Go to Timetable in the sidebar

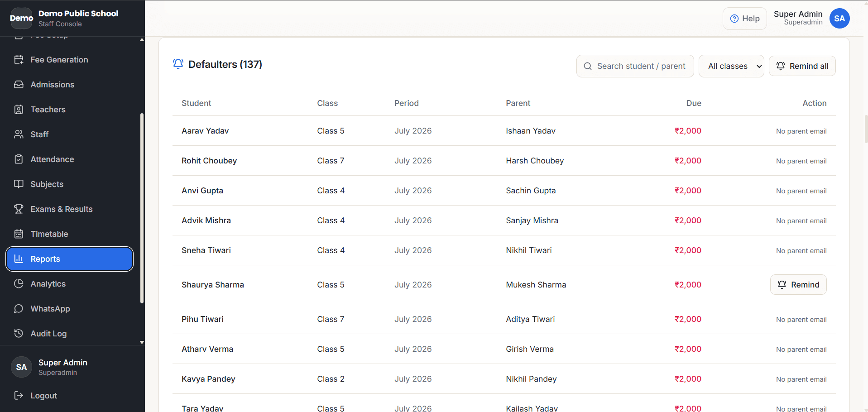click(x=70, y=234)
